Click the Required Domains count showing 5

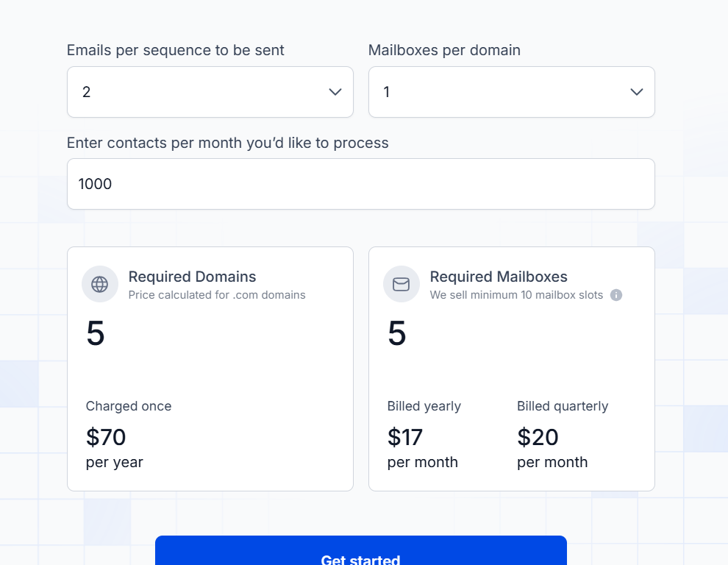point(95,333)
